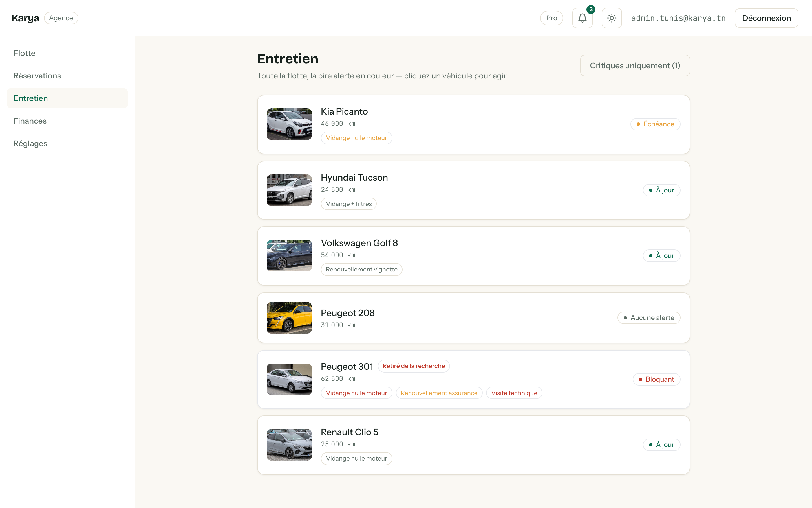812x508 pixels.
Task: Click 25 000 km mileage text
Action: 338,444
